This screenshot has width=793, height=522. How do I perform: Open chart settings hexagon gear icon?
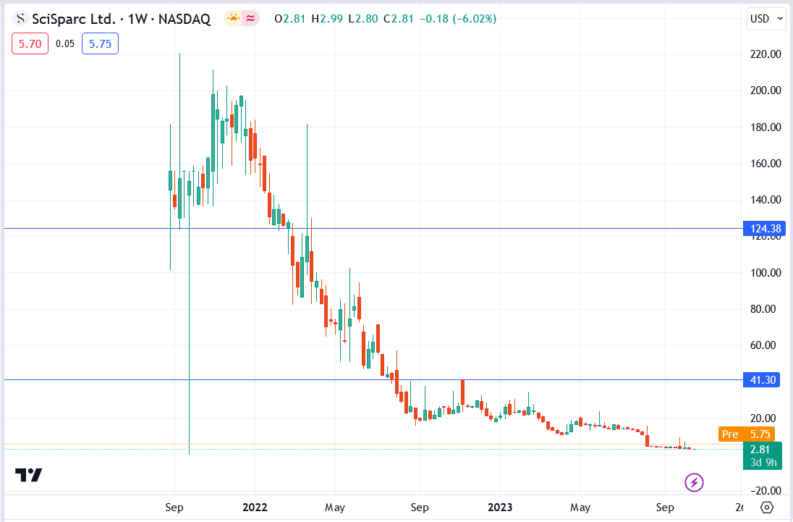click(766, 508)
